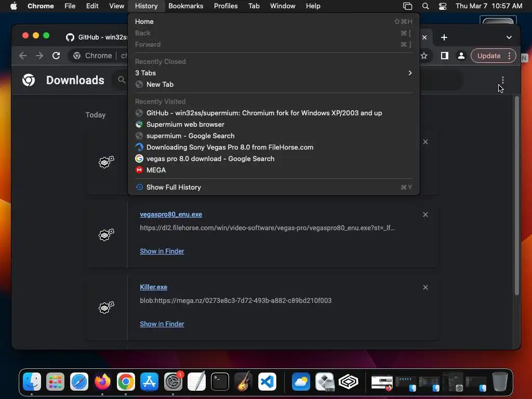
Task: Open the Edit menu
Action: pos(92,6)
